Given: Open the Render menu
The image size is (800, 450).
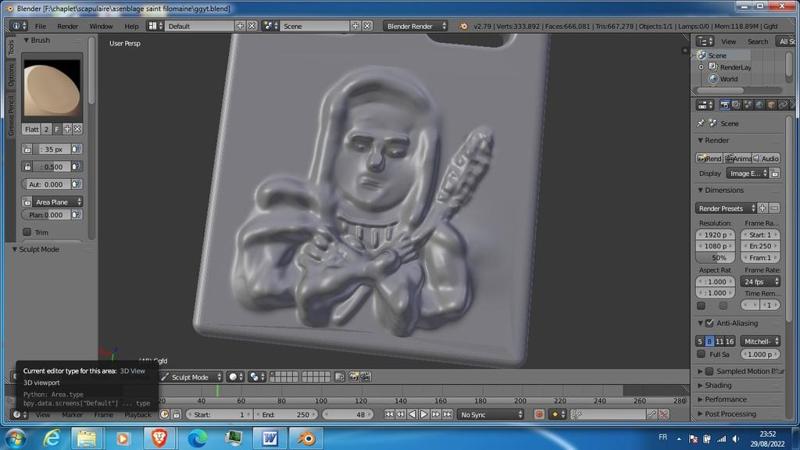Looking at the screenshot, I should [x=68, y=26].
